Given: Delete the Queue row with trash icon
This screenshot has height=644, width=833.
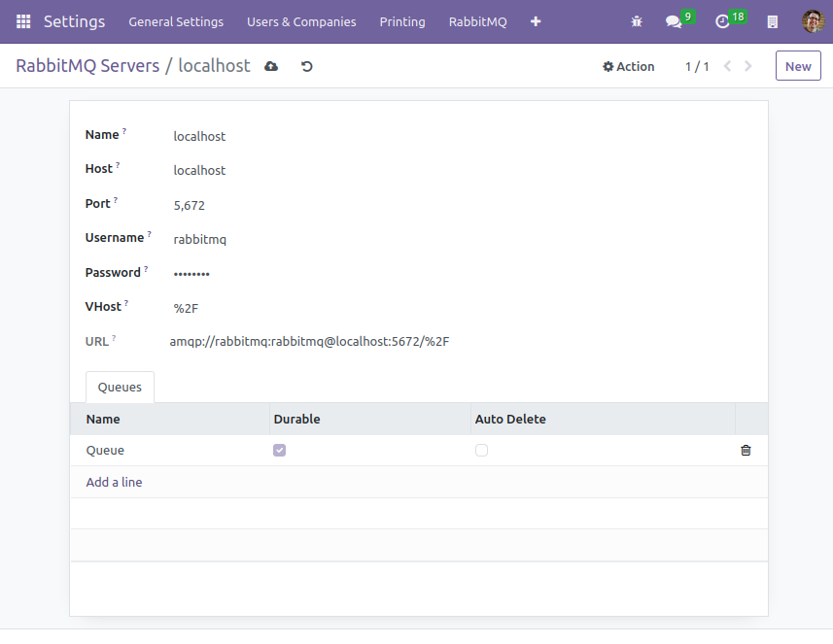Looking at the screenshot, I should 746,450.
